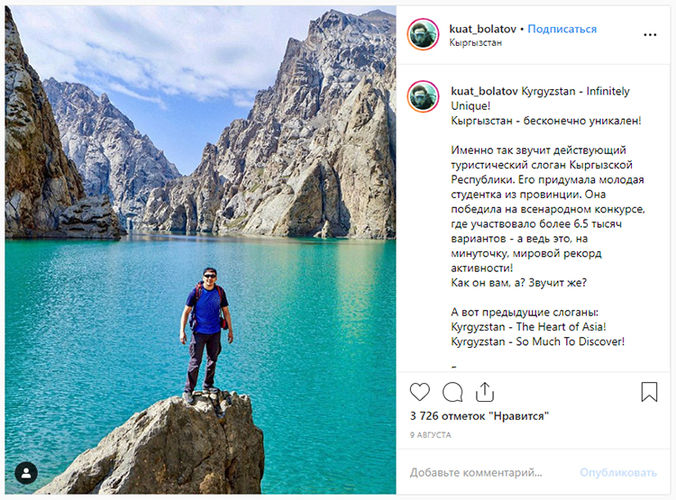Click the share post arrow icon

click(x=485, y=392)
